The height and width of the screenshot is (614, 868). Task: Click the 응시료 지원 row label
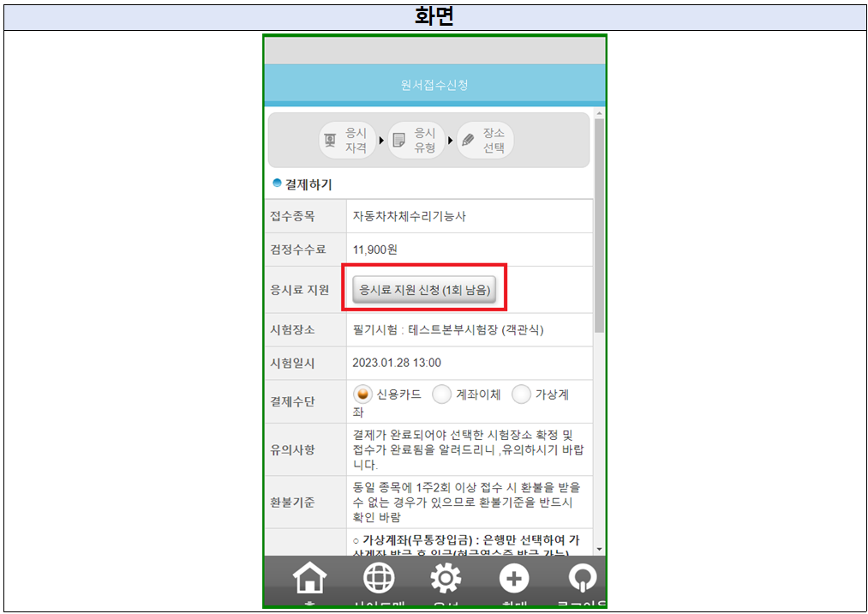click(x=300, y=290)
